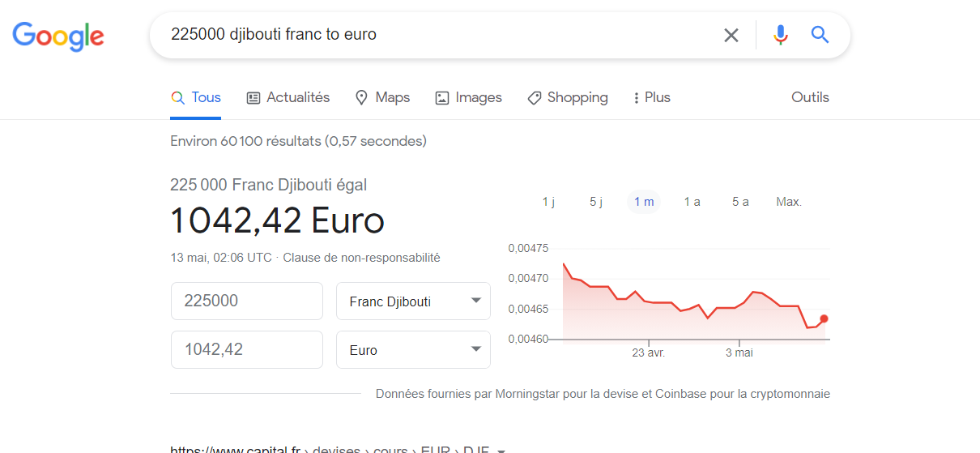Image resolution: width=980 pixels, height=453 pixels.
Task: Click the 225000 amount input field
Action: point(246,301)
